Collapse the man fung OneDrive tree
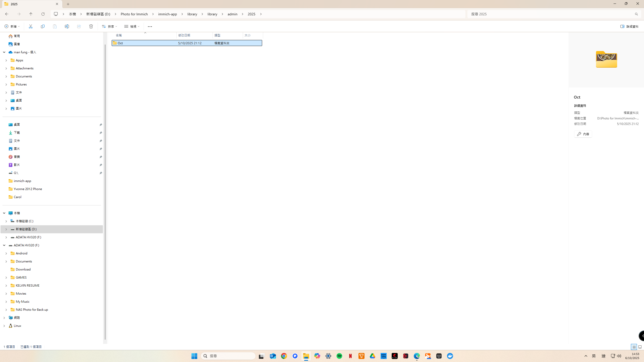The width and height of the screenshot is (644, 362). pos(4,52)
